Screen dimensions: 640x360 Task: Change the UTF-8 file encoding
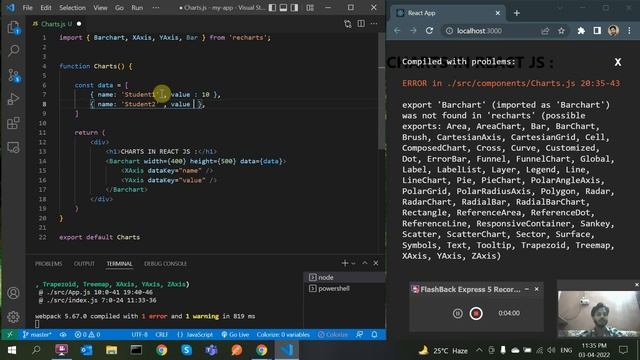(140, 335)
